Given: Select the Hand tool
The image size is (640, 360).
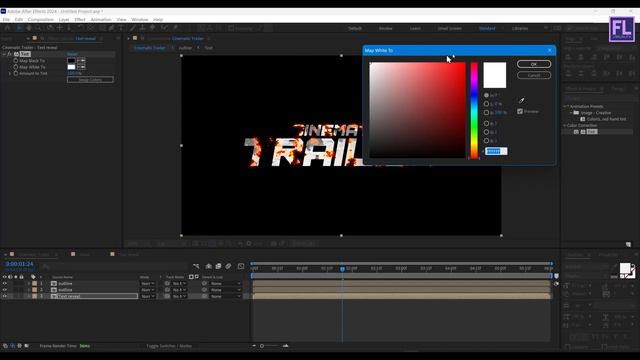Looking at the screenshot, I should [x=29, y=28].
